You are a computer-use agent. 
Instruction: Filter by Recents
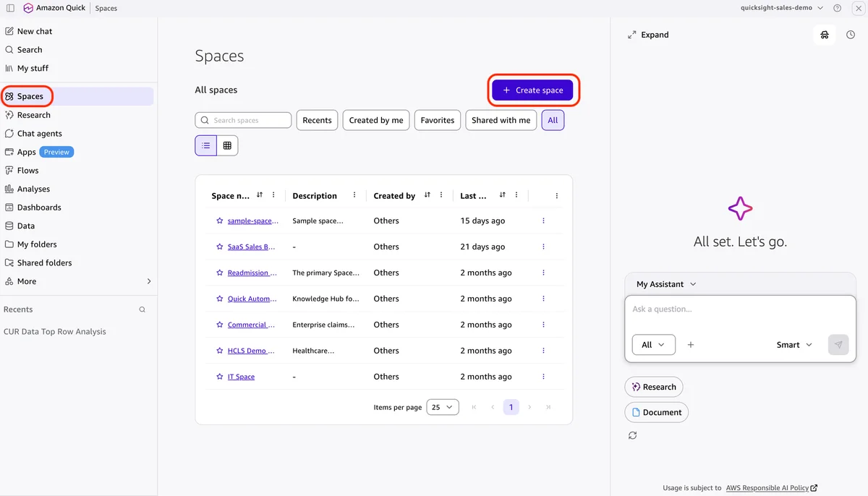pos(317,120)
